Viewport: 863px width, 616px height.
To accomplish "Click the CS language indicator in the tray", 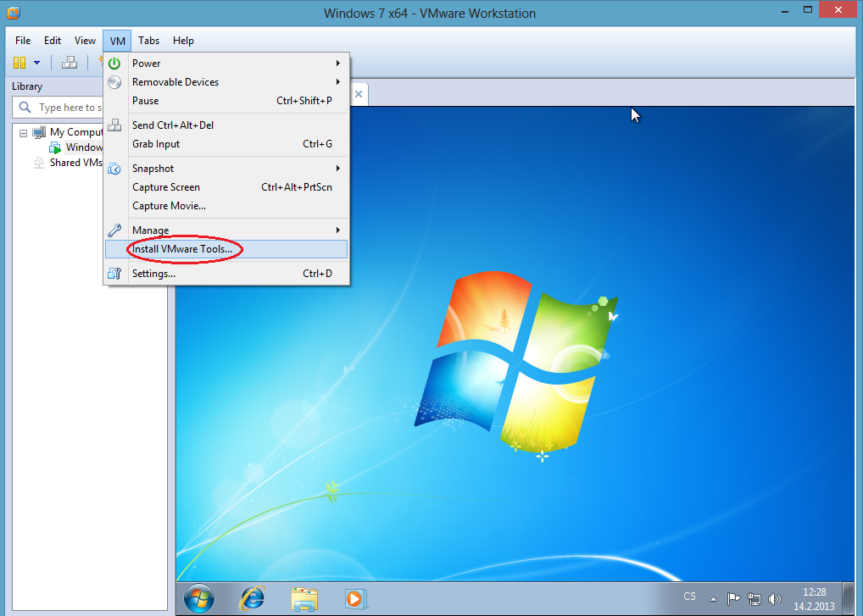I will pyautogui.click(x=689, y=597).
